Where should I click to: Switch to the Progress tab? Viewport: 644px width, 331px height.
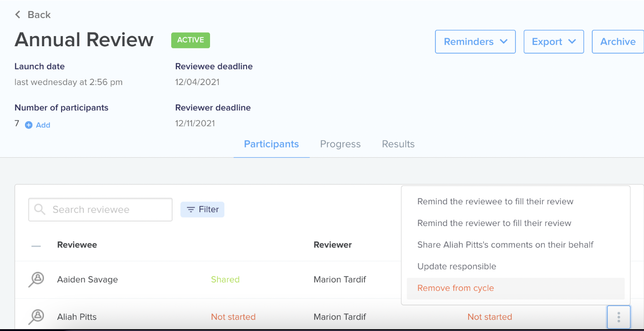tap(340, 144)
